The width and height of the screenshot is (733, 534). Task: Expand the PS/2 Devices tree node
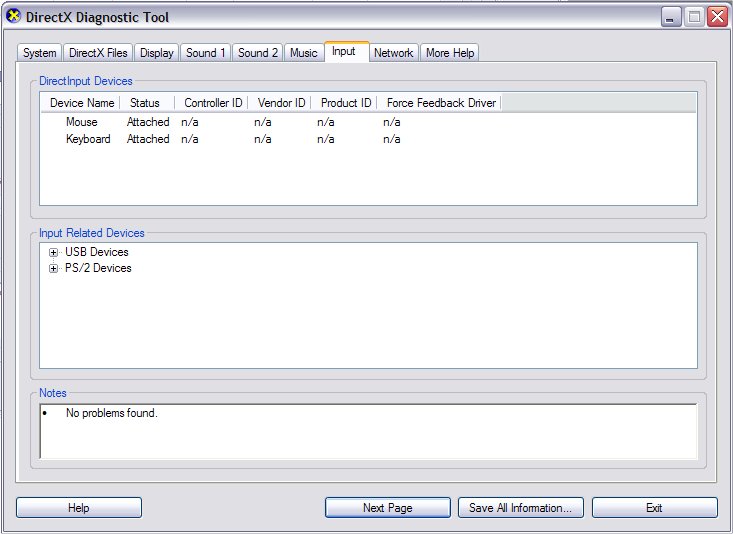(53, 268)
